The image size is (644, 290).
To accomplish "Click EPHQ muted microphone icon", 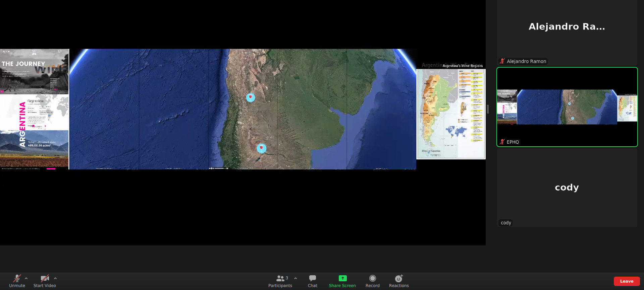I will tap(502, 142).
